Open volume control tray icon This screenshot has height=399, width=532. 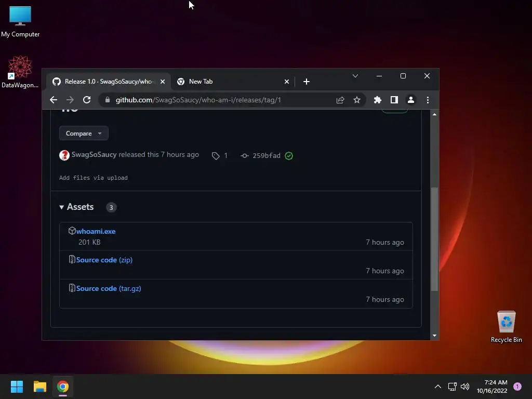point(465,387)
